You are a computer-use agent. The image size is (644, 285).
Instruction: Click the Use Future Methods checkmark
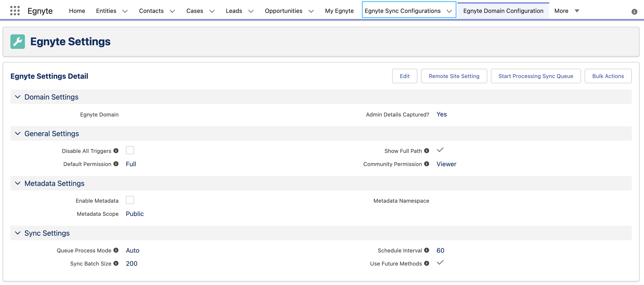(x=440, y=263)
